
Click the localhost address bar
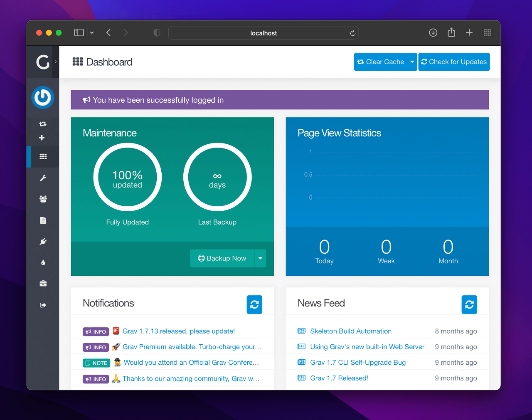264,33
